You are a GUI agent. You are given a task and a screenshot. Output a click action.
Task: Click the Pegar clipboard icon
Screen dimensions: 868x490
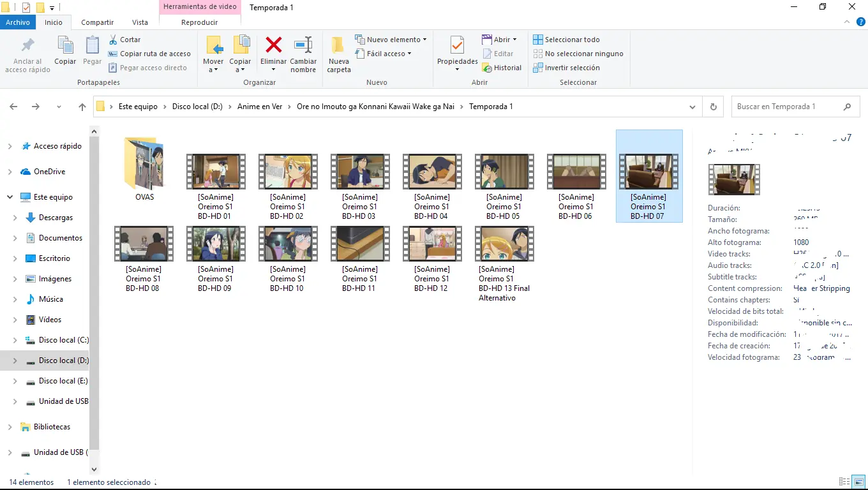(x=92, y=50)
